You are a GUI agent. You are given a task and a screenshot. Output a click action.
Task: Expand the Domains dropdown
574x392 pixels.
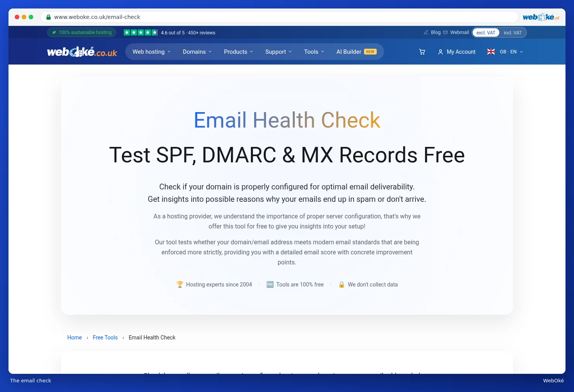(197, 52)
